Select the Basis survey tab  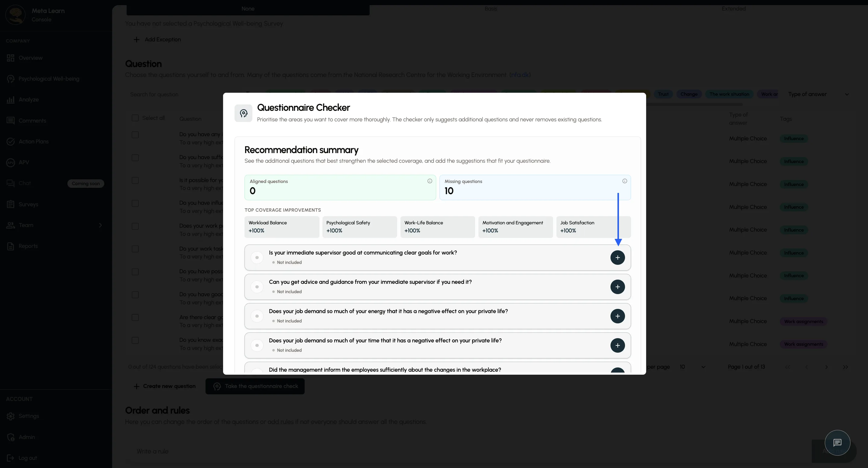491,9
